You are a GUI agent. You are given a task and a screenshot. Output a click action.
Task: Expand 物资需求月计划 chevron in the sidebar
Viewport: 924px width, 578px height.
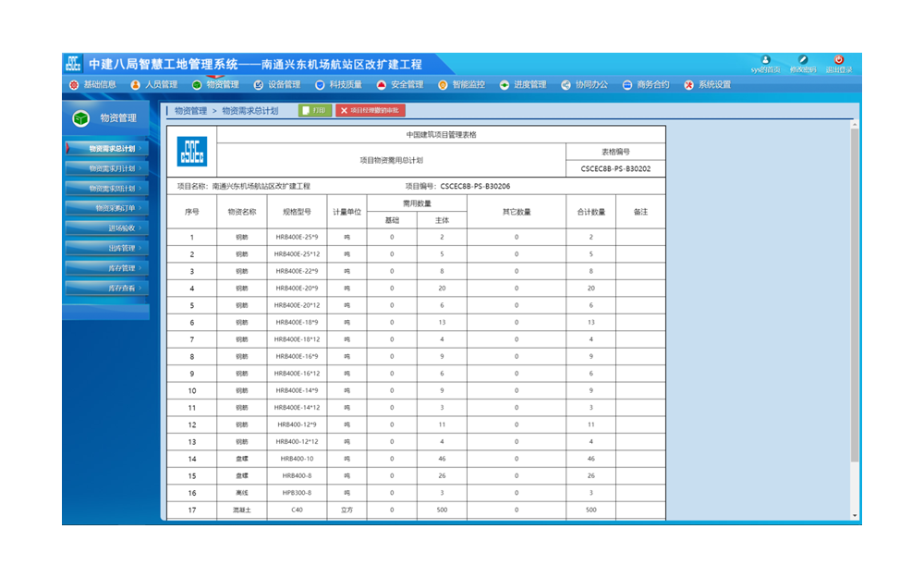(141, 169)
